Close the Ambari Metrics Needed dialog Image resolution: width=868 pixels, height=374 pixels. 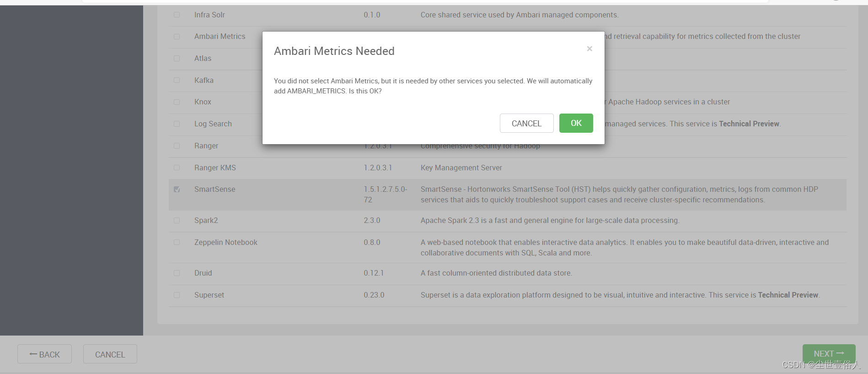[x=589, y=49]
